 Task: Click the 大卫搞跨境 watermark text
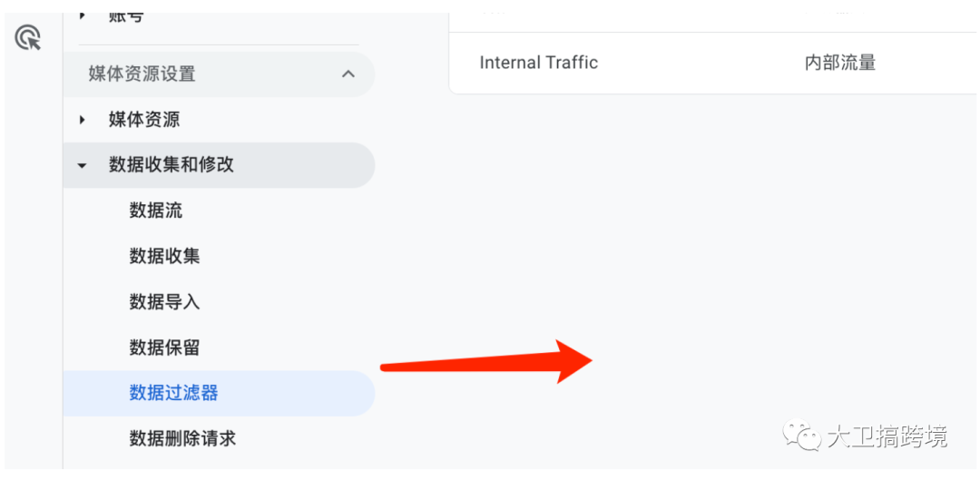[887, 436]
